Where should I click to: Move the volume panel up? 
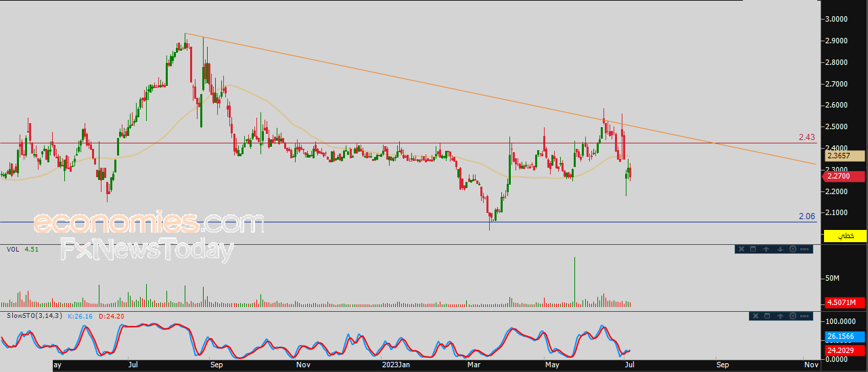(767, 249)
